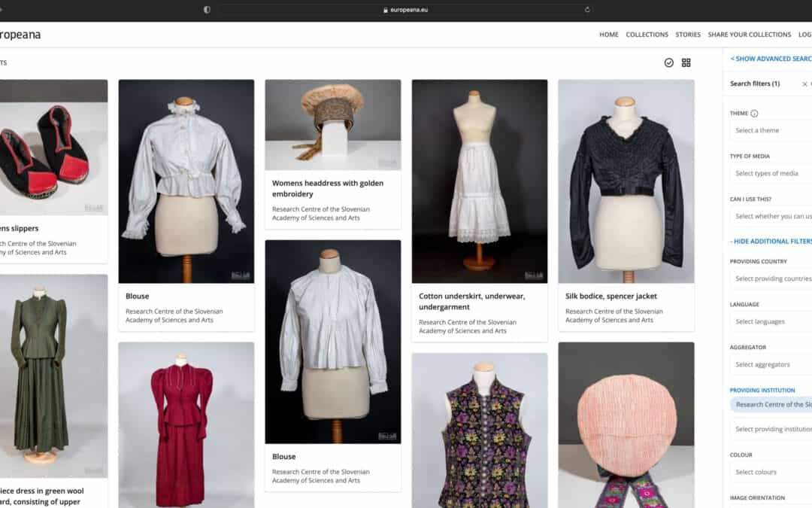Click the Show Advanced Search link
812x508 pixels.
(x=771, y=59)
